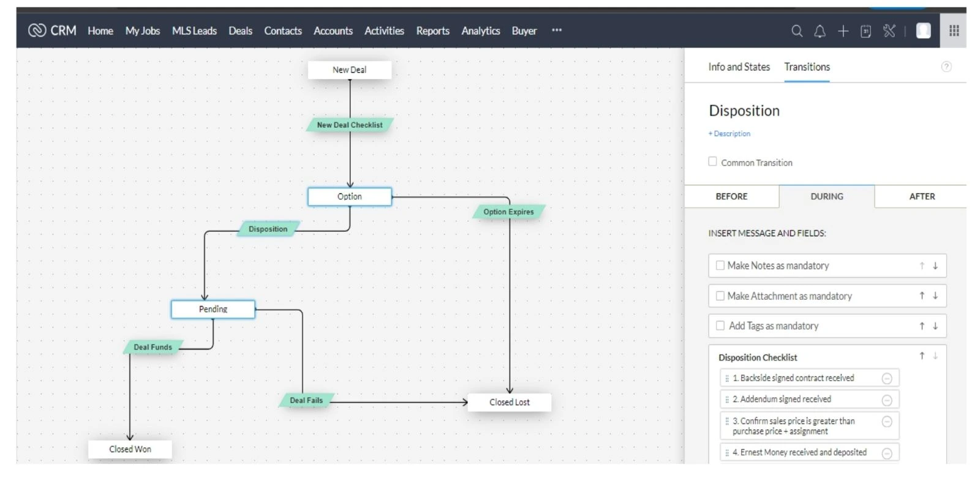Click the + Description link
This screenshot has width=980, height=481.
pyautogui.click(x=729, y=133)
